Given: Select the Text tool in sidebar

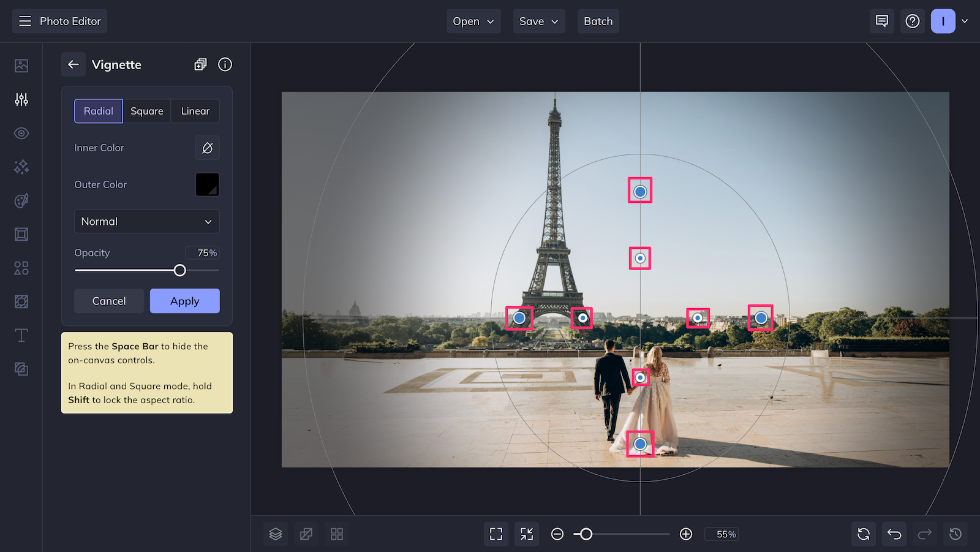Looking at the screenshot, I should pyautogui.click(x=21, y=335).
